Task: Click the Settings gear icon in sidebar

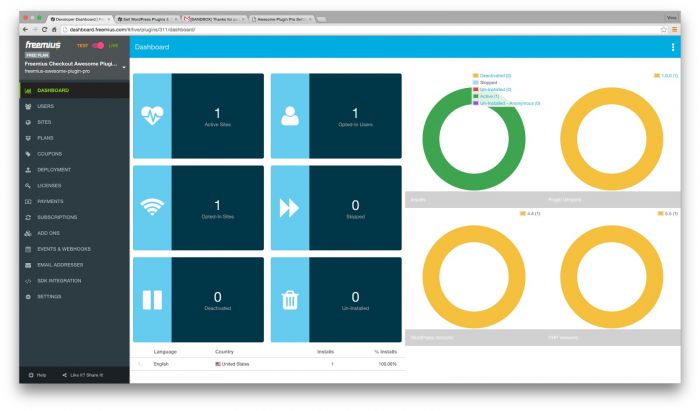Action: pos(28,297)
